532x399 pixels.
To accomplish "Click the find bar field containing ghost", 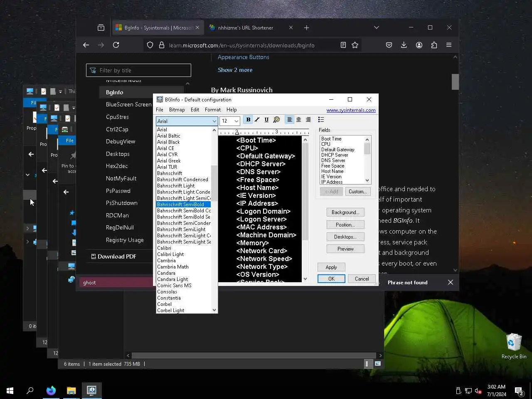I will [x=116, y=283].
